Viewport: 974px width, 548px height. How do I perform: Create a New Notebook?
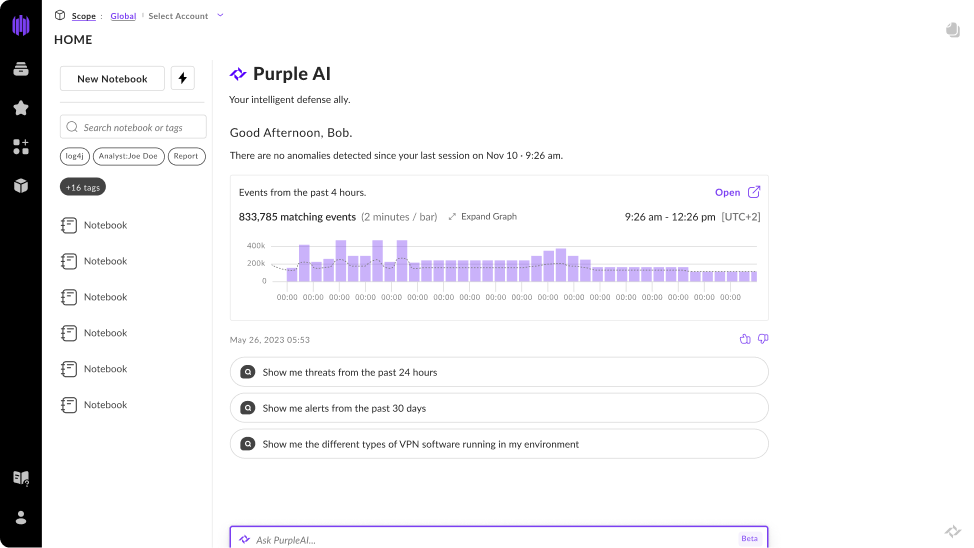point(112,79)
